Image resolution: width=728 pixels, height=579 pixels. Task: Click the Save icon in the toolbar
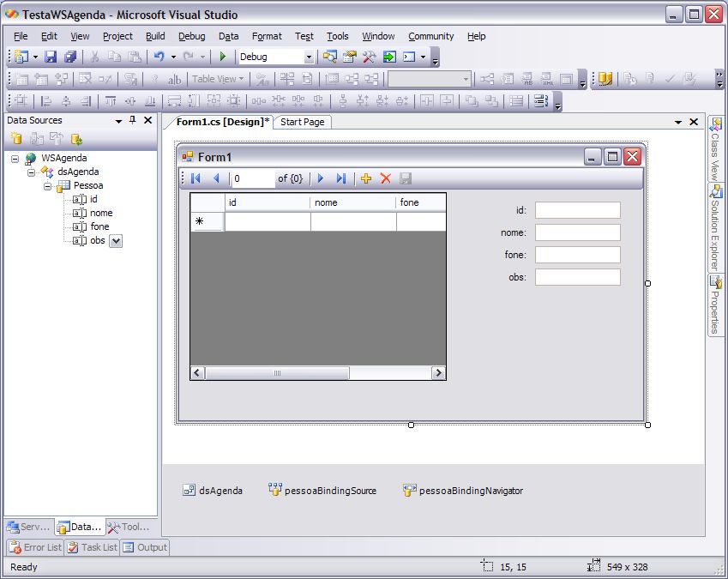point(51,57)
